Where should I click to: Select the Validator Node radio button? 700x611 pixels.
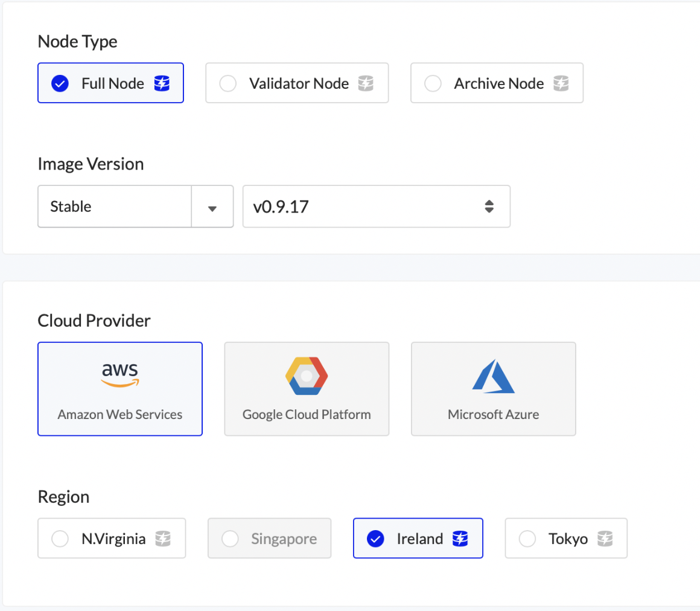point(228,83)
